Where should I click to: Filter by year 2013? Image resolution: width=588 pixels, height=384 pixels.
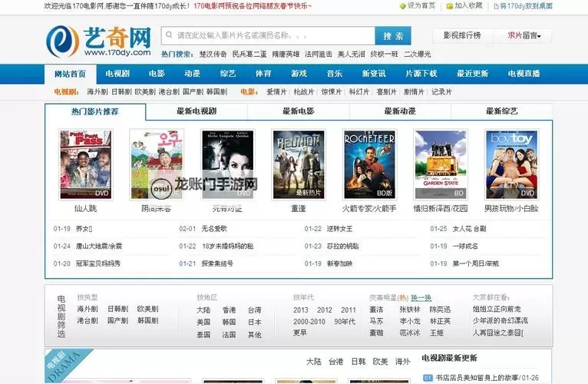coord(301,310)
